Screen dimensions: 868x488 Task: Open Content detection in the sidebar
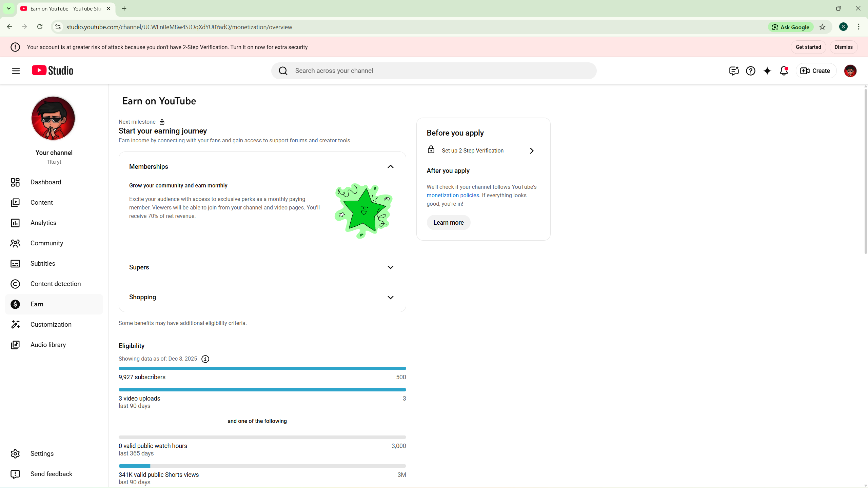pos(56,284)
